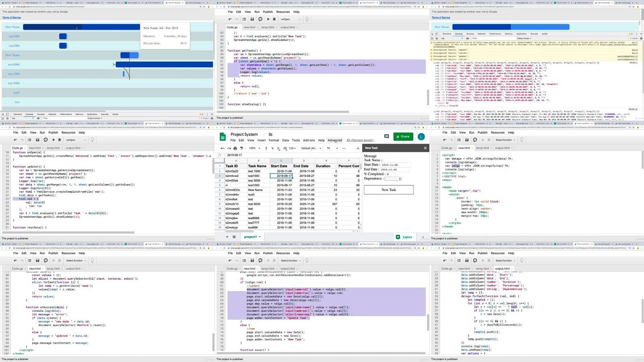Start debugging in the getTasks editor
The image size is (644, 362).
[275, 19]
